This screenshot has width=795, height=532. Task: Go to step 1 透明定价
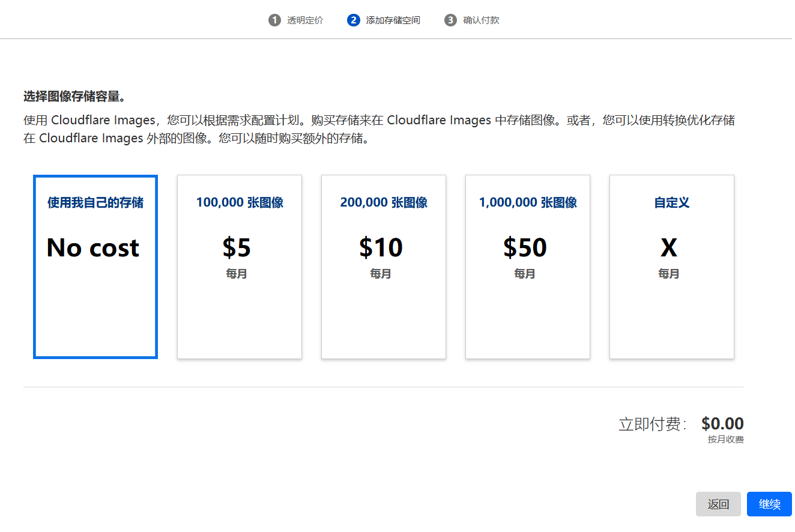point(296,20)
